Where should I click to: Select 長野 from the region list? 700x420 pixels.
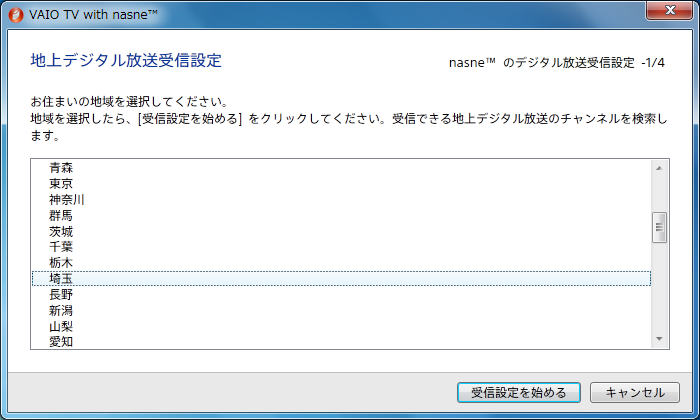coord(341,295)
